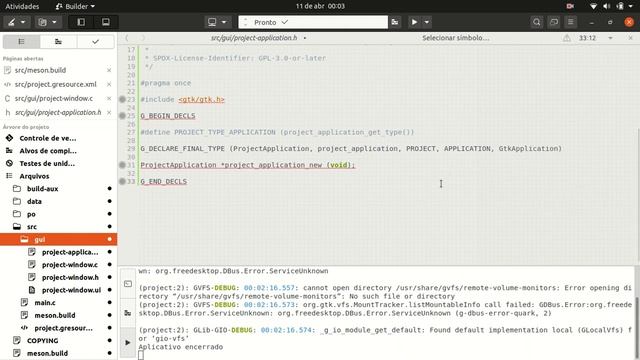Image resolution: width=640 pixels, height=360 pixels.
Task: Open the editing surface switcher icon
Action: [x=11, y=22]
